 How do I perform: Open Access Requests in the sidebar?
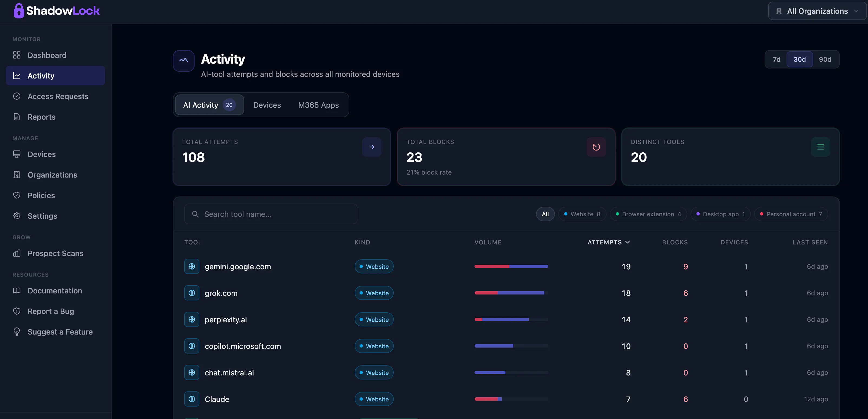pos(55,96)
